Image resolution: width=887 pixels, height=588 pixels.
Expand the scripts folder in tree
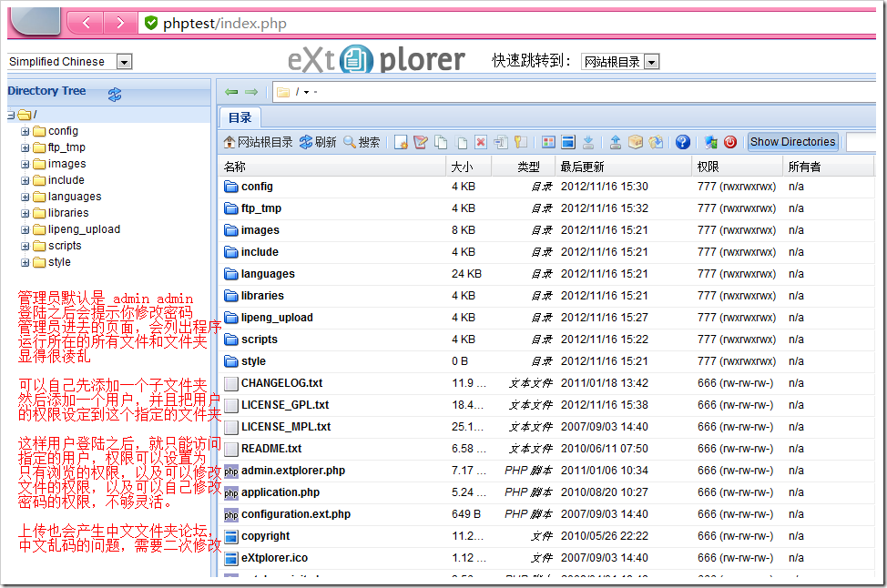click(25, 247)
